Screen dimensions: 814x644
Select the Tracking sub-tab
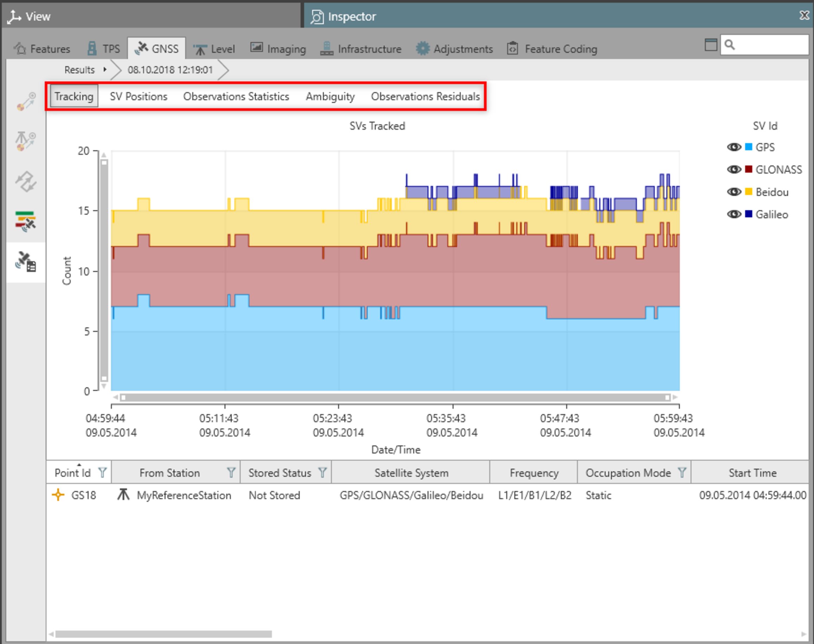[74, 96]
